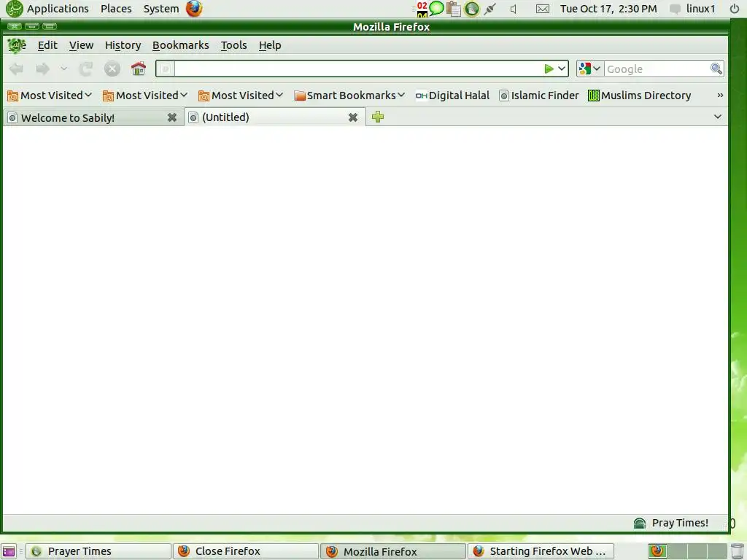747x560 pixels.
Task: Click Pray Times! in the status bar
Action: click(680, 523)
